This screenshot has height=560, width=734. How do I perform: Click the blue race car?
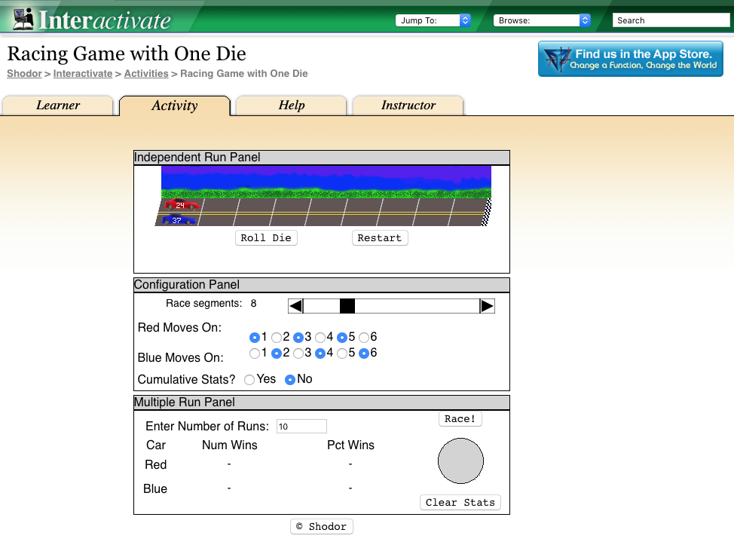click(178, 220)
